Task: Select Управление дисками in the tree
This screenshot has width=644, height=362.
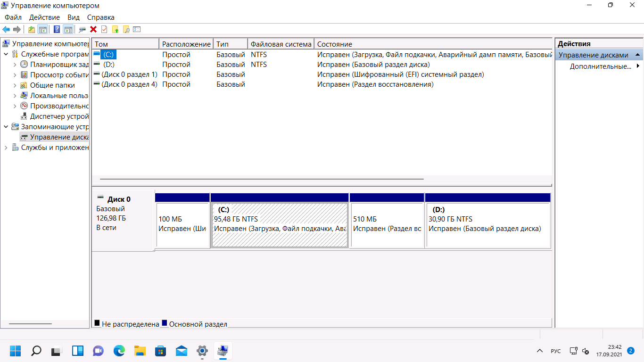Action: coord(54,137)
